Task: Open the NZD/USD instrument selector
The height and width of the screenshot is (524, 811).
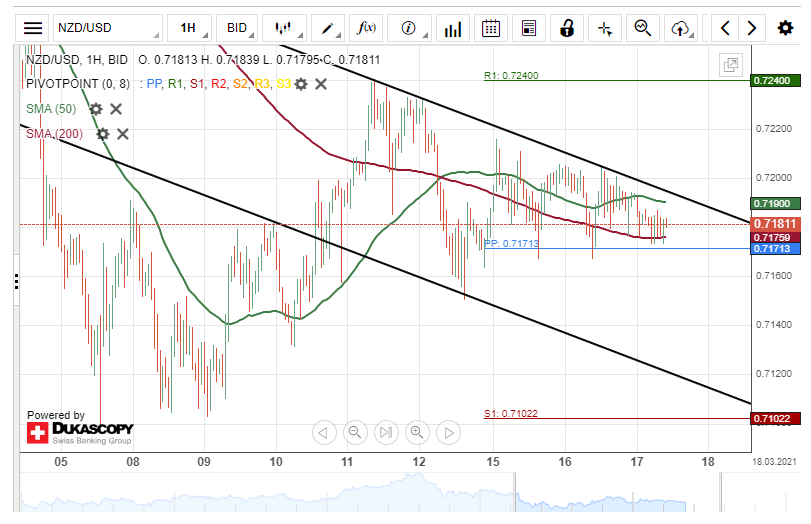Action: point(106,28)
